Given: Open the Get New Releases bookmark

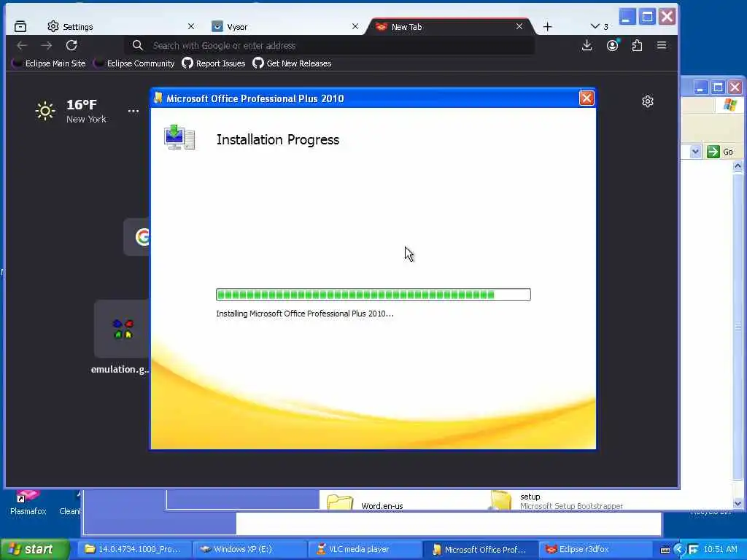Looking at the screenshot, I should (x=292, y=63).
